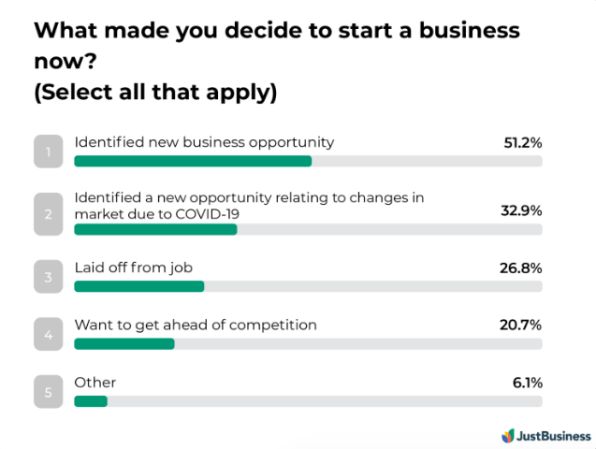Image resolution: width=596 pixels, height=449 pixels.
Task: Click the number 3 rank badge
Action: tap(48, 276)
